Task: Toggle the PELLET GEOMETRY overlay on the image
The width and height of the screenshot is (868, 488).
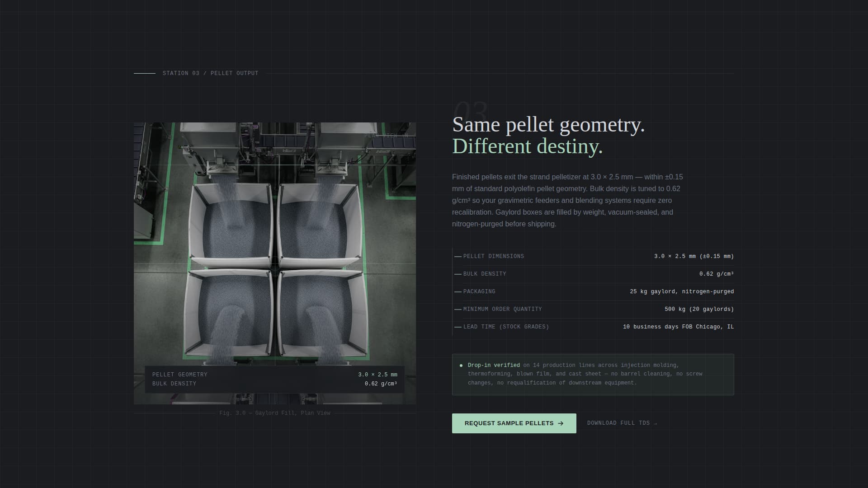Action: click(179, 374)
